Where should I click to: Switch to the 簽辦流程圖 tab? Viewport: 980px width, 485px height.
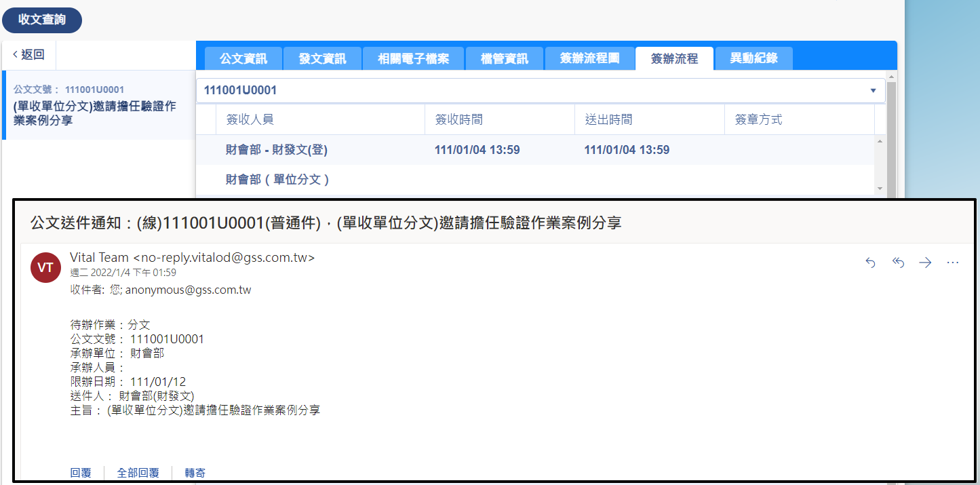[590, 59]
